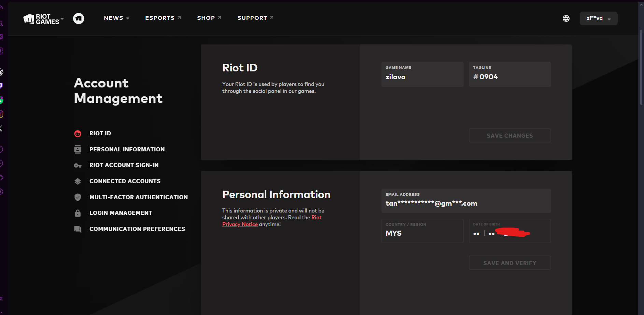This screenshot has width=644, height=315.
Task: Open the zi**va account dropdown
Action: [x=598, y=18]
